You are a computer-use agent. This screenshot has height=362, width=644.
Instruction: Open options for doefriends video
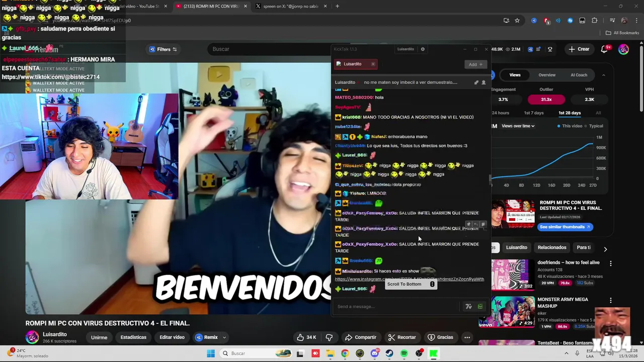pyautogui.click(x=611, y=263)
